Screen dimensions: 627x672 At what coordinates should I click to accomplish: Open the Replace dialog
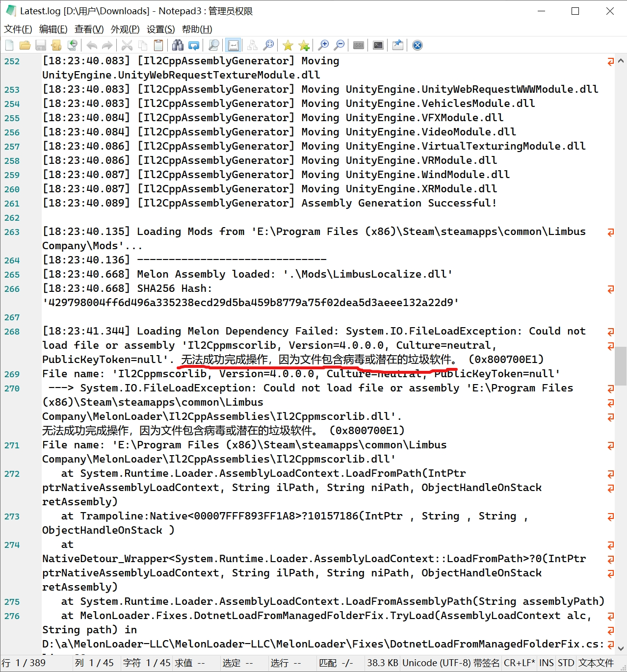coord(194,45)
